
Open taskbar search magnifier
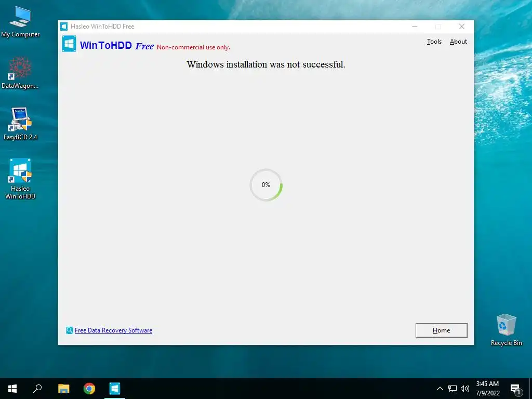[37, 389]
